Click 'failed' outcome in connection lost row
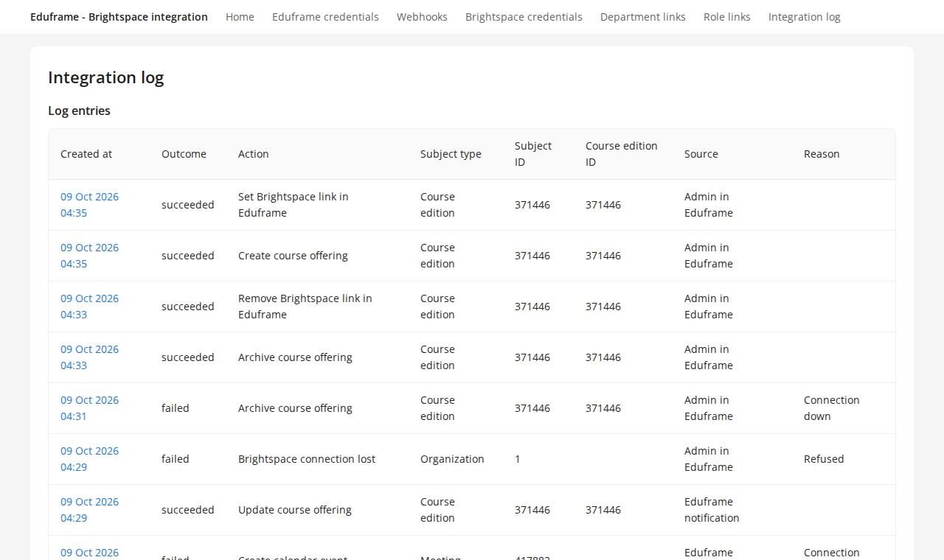This screenshot has width=944, height=560. tap(176, 459)
